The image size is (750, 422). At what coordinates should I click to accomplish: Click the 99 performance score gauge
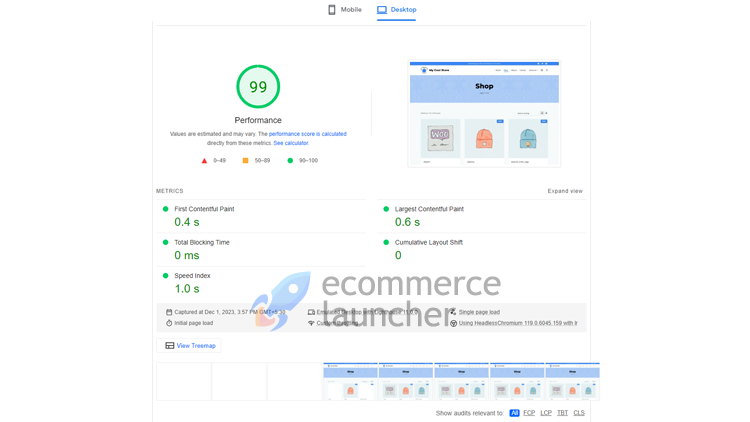pos(258,87)
